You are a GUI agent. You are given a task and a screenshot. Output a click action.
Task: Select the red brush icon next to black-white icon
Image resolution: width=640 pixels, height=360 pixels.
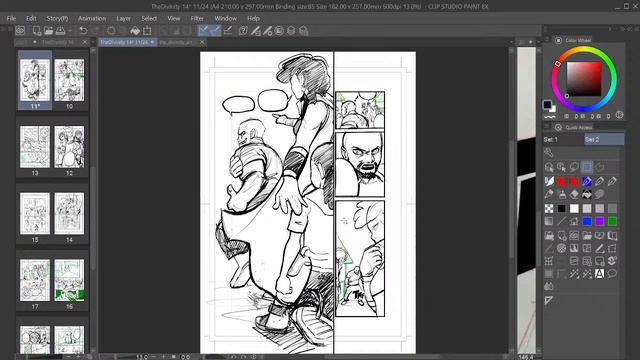pos(562,181)
